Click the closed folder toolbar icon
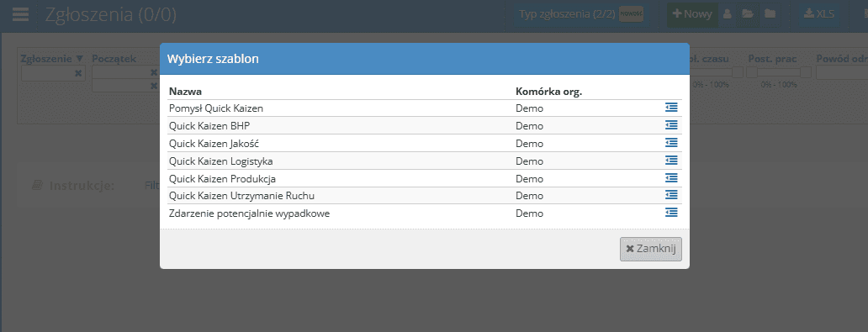Image resolution: width=868 pixels, height=332 pixels. 770,14
